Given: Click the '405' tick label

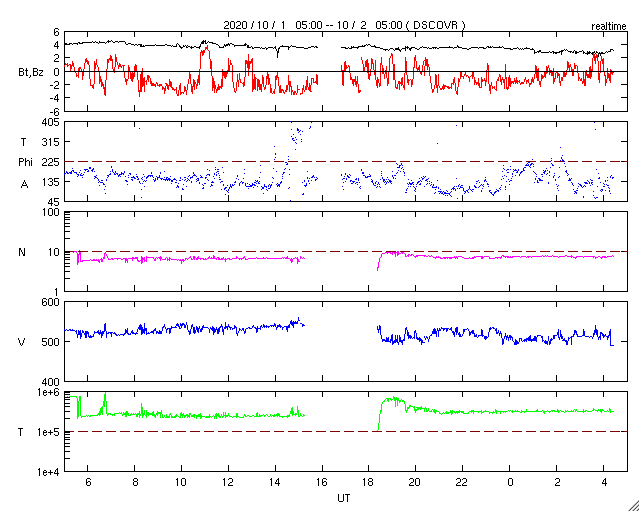Looking at the screenshot, I should click(51, 122).
